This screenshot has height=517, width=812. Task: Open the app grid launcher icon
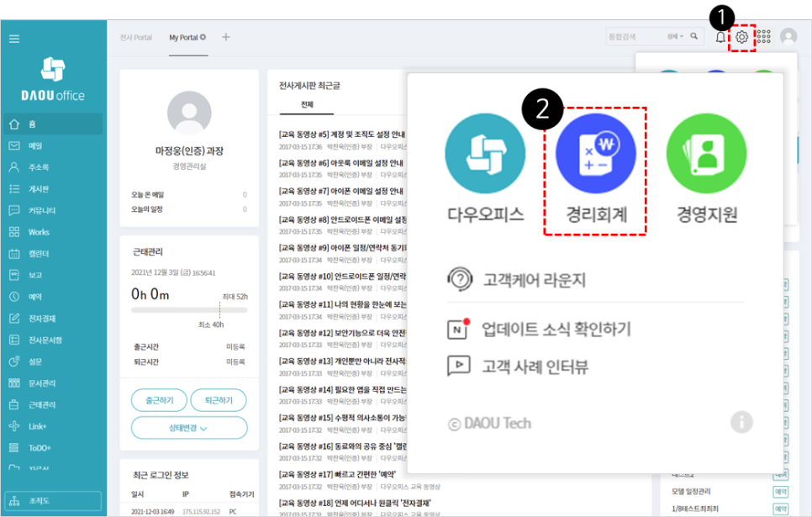point(764,37)
